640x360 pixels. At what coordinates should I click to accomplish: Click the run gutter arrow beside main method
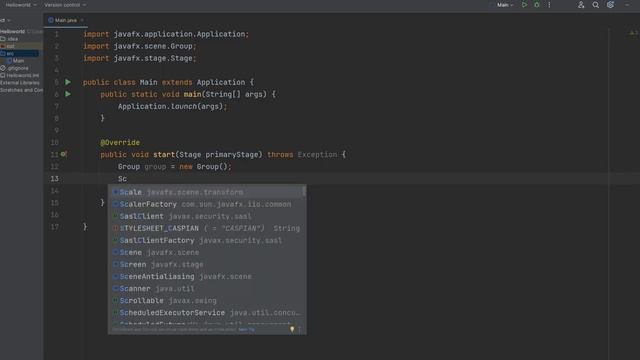68,94
